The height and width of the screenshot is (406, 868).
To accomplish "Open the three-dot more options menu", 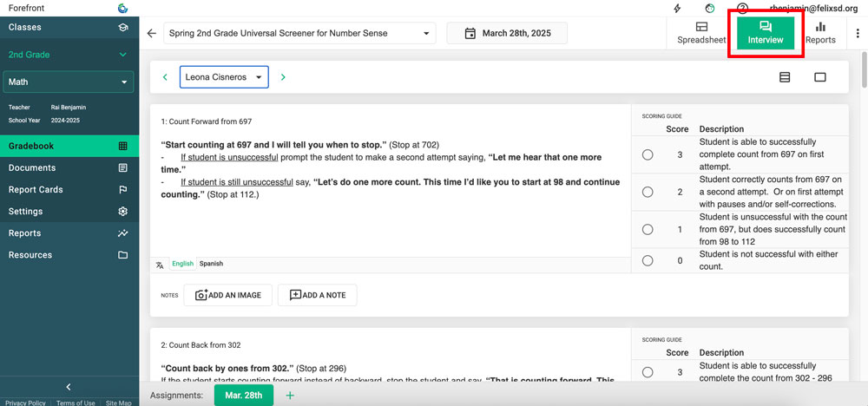I will [858, 34].
